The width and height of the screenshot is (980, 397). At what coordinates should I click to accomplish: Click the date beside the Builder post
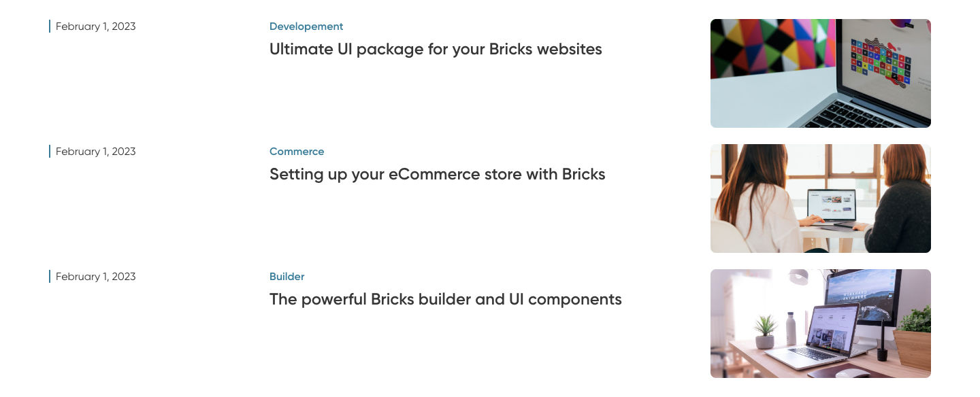[x=95, y=277]
